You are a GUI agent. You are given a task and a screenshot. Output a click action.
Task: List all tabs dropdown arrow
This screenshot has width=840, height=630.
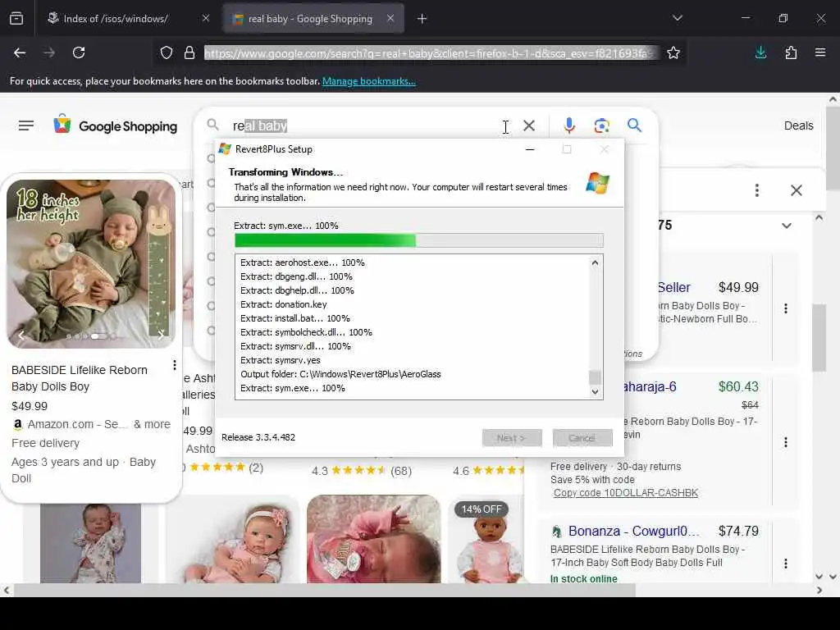tap(677, 18)
